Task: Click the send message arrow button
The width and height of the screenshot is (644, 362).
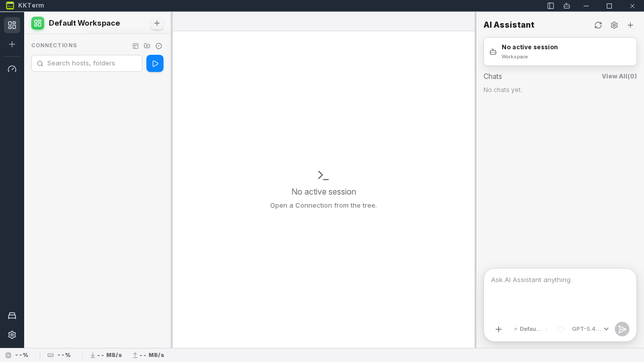Action: 622,329
